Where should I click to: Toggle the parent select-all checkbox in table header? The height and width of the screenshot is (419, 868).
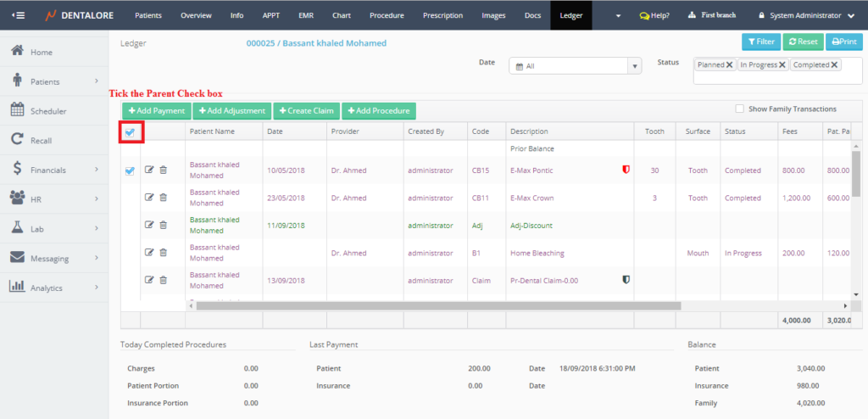coord(130,131)
